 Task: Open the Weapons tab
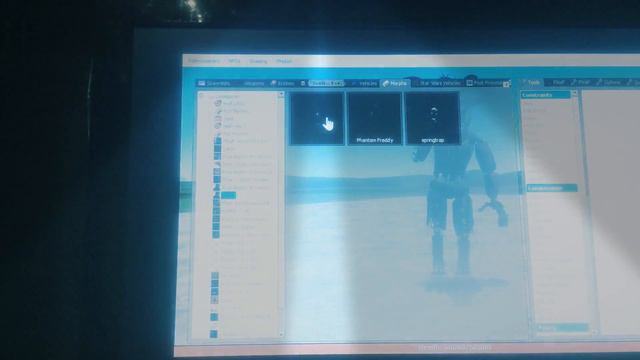pyautogui.click(x=251, y=83)
